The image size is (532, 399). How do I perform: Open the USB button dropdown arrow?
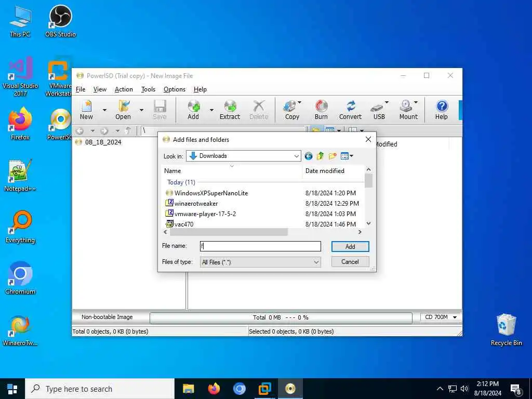tap(387, 102)
